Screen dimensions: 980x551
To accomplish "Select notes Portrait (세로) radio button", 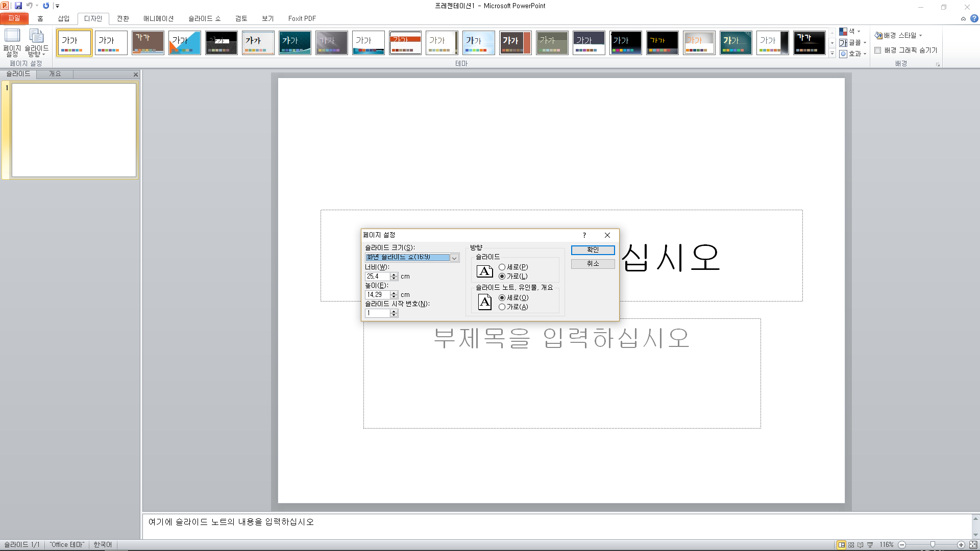I will (502, 298).
